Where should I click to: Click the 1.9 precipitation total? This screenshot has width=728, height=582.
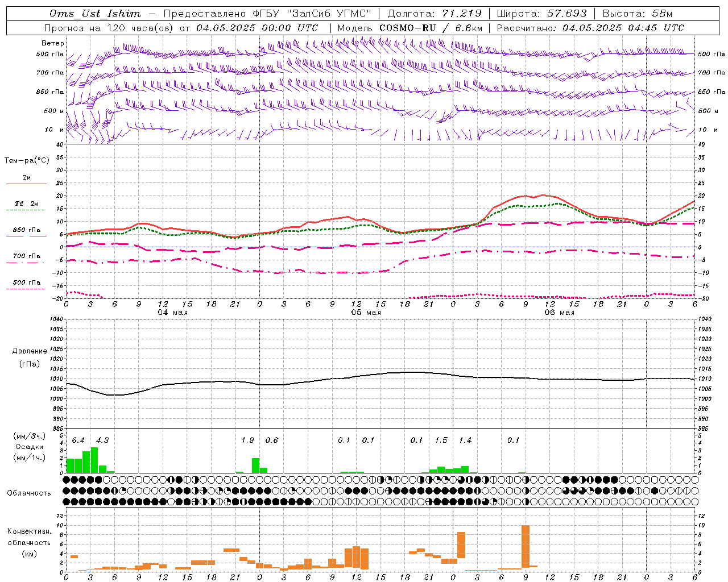[247, 440]
